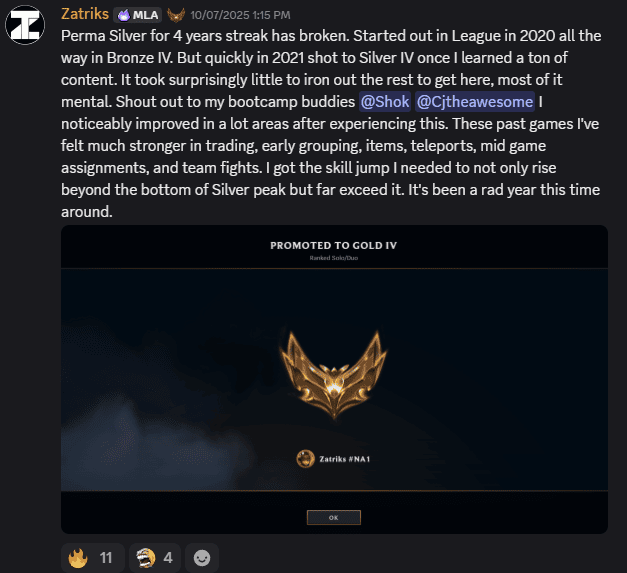The image size is (627, 573).
Task: Click the fire reaction count 11
Action: click(x=106, y=558)
